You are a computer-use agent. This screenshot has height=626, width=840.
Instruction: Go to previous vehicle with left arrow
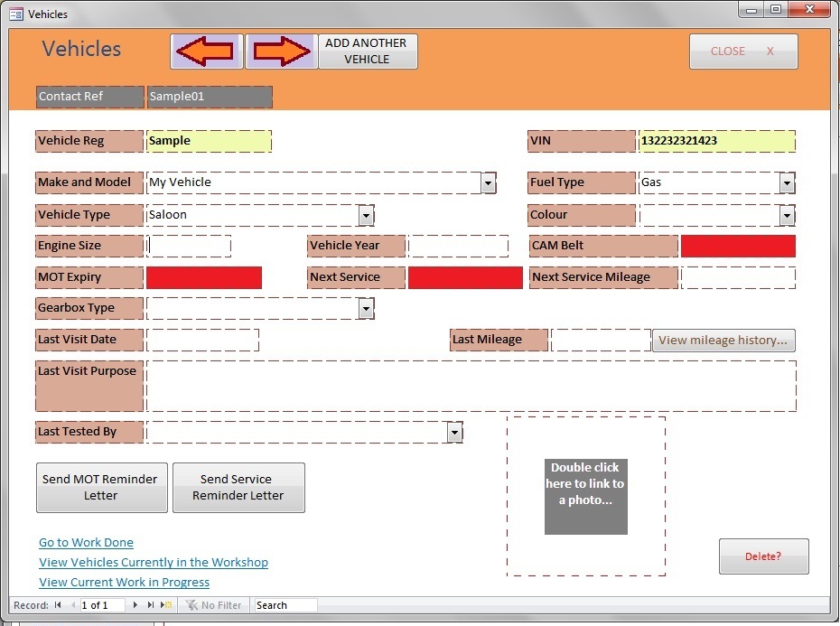207,51
